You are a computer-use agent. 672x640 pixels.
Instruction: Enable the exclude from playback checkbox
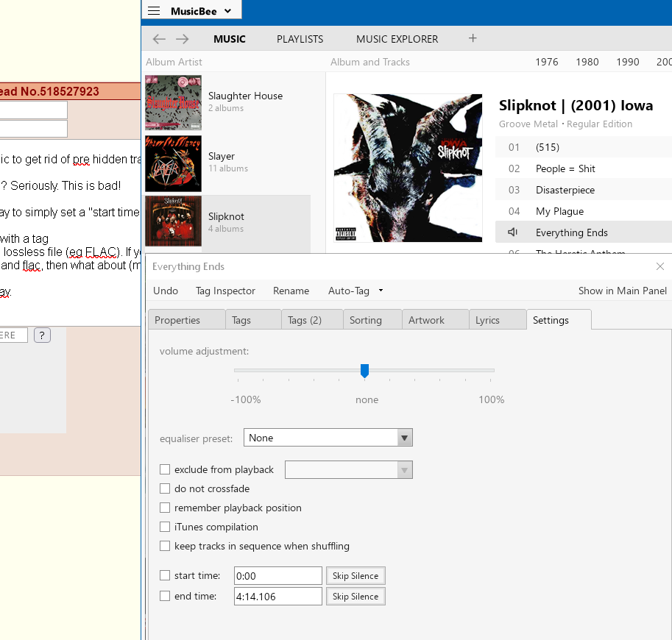pos(165,469)
